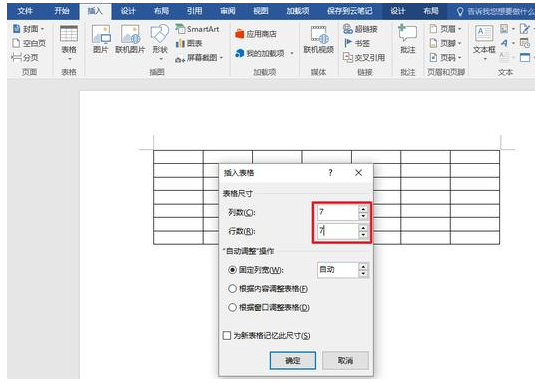This screenshot has width=535, height=383.
Task: Select the 固定列宽 radio button
Action: [232, 270]
